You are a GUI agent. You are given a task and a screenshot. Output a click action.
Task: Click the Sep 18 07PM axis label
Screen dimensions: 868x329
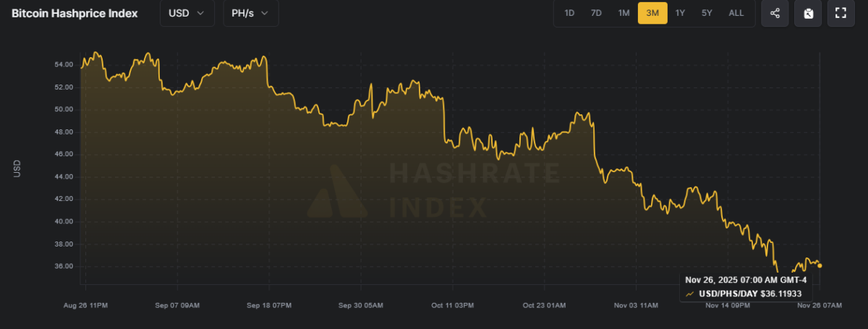click(269, 306)
